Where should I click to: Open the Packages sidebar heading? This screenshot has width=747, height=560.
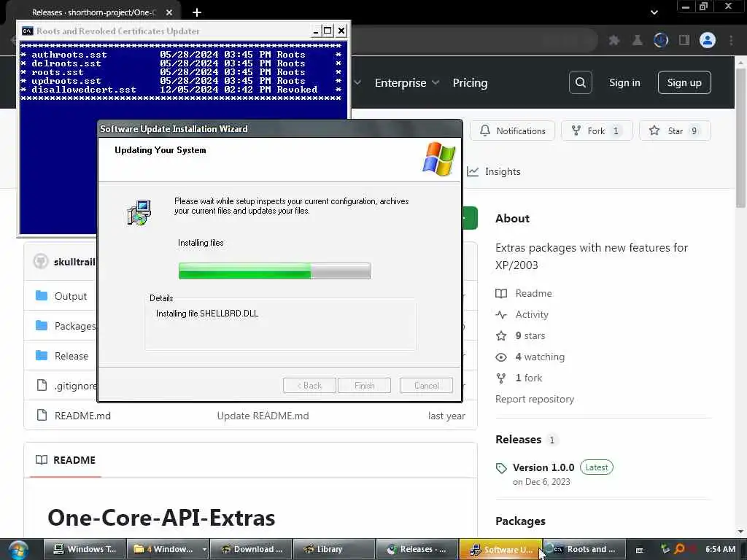point(520,521)
